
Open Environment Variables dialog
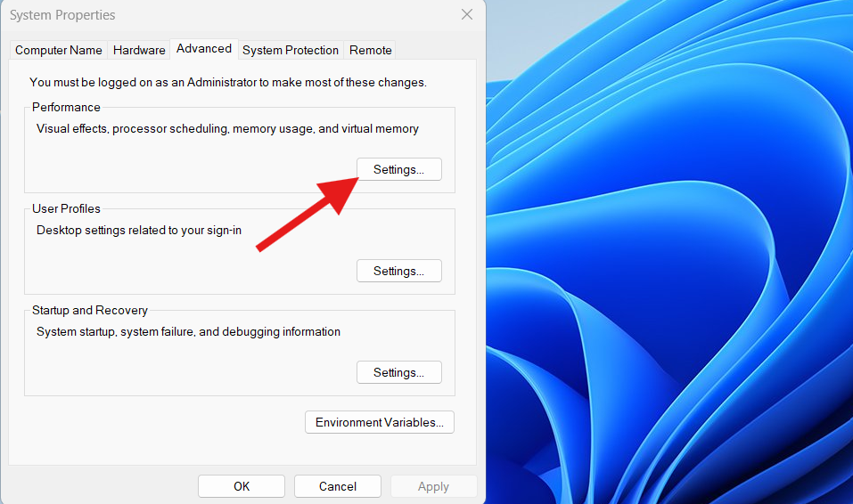click(x=380, y=422)
